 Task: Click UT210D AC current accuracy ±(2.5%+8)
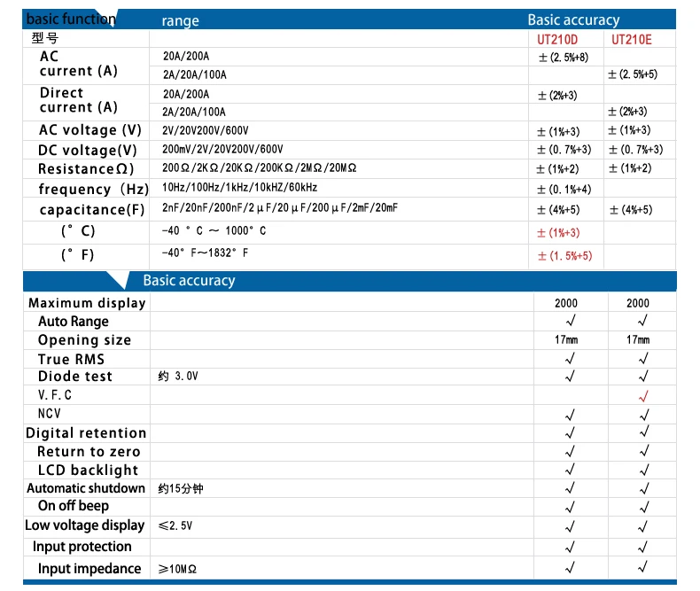click(x=564, y=57)
